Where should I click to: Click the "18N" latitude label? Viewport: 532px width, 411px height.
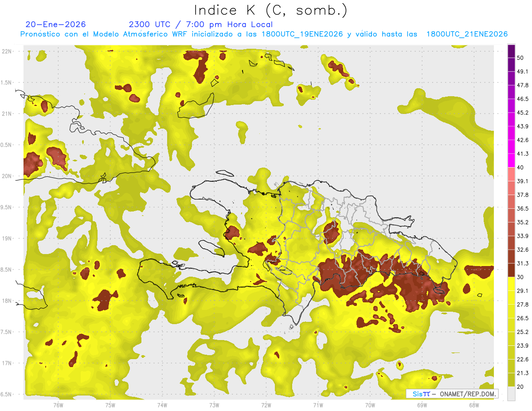coord(8,301)
